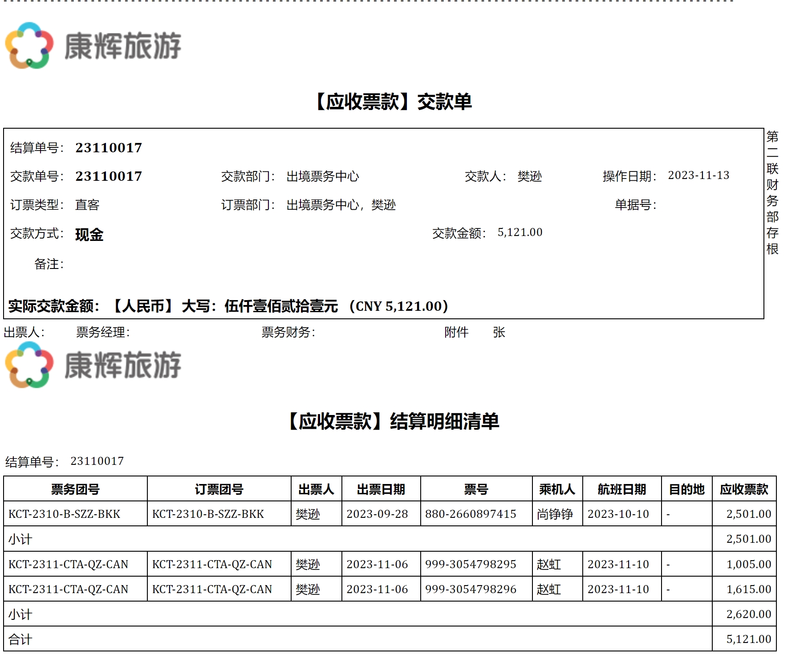The height and width of the screenshot is (659, 812).
Task: Select the 交款金额 value 5,121.00
Action: coord(520,232)
